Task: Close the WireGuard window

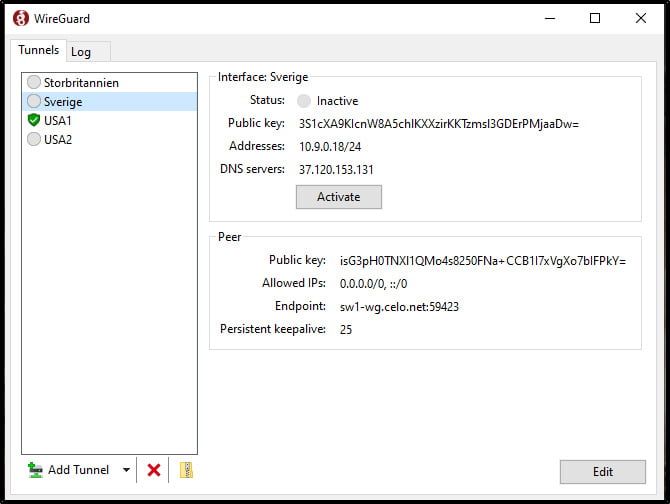Action: coord(641,18)
